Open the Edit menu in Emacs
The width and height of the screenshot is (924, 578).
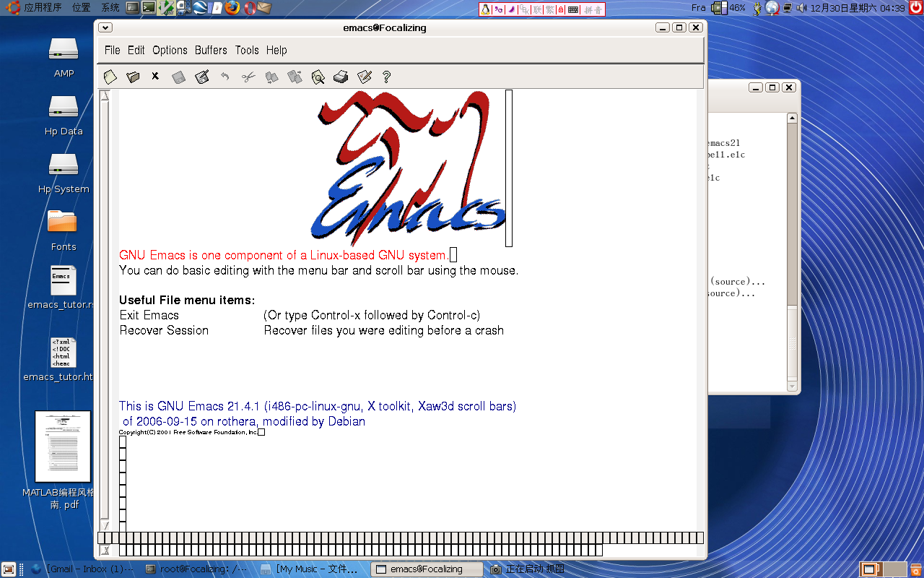tap(136, 50)
